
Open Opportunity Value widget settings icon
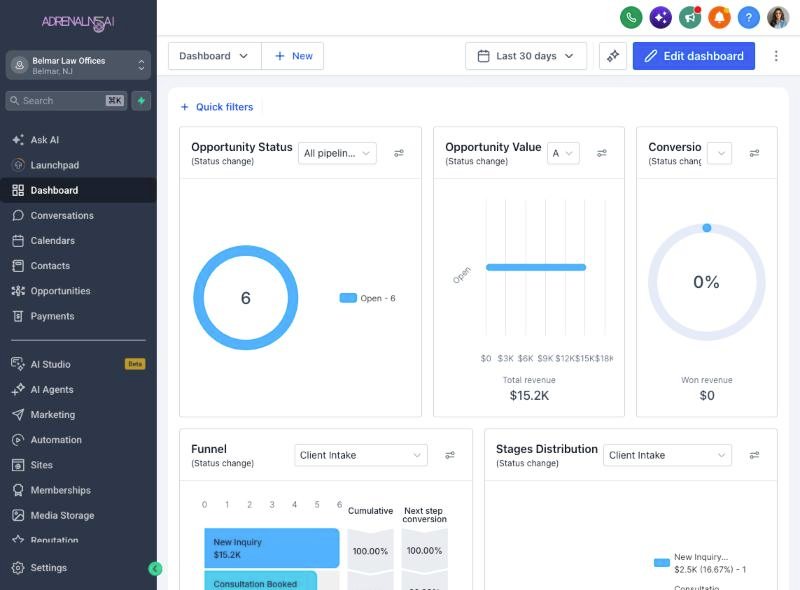(602, 153)
